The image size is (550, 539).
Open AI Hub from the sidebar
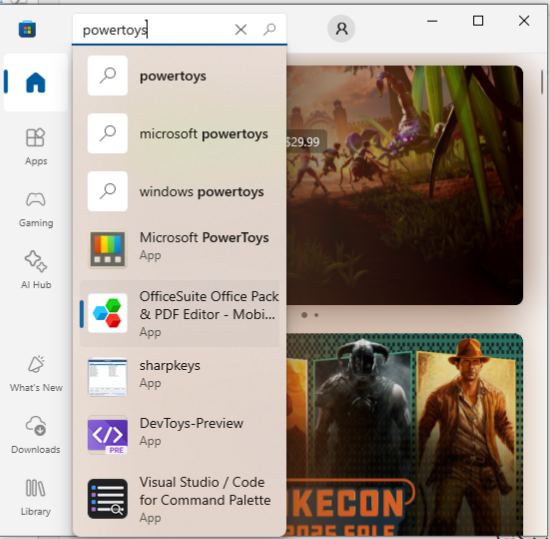(x=36, y=270)
